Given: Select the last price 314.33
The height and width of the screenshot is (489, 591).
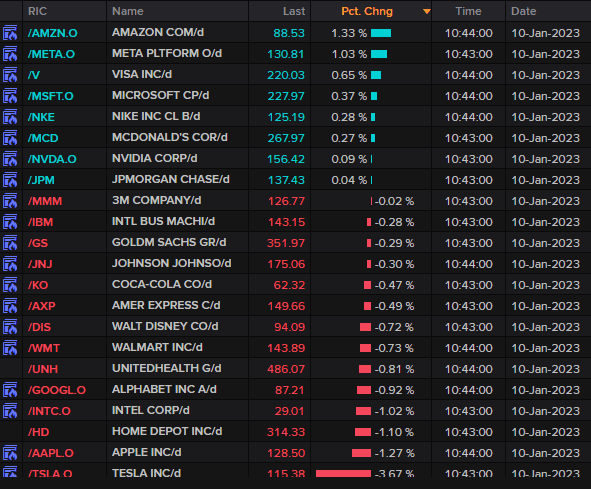Looking at the screenshot, I should pyautogui.click(x=286, y=432).
